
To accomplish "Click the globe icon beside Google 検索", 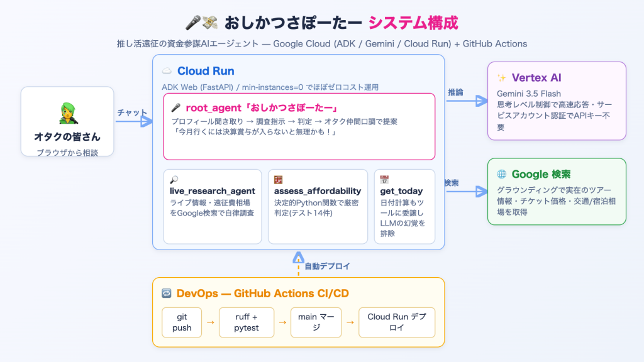I will point(501,174).
